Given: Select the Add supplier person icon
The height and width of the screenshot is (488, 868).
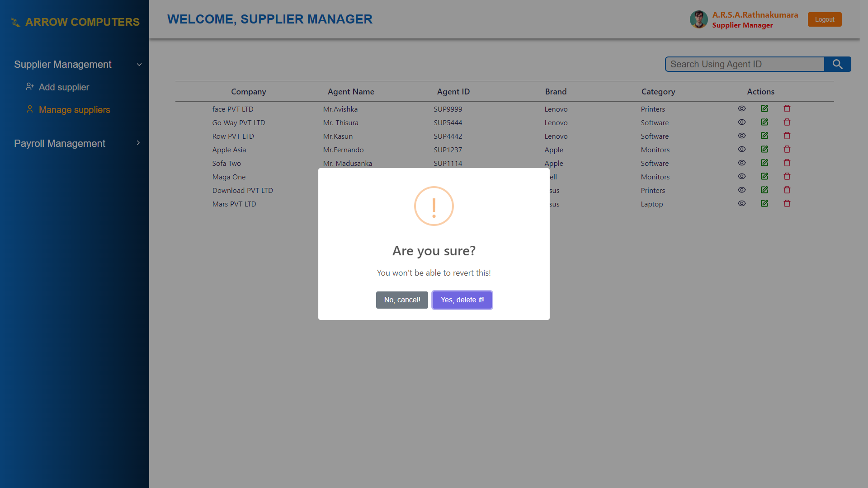Looking at the screenshot, I should 30,86.
